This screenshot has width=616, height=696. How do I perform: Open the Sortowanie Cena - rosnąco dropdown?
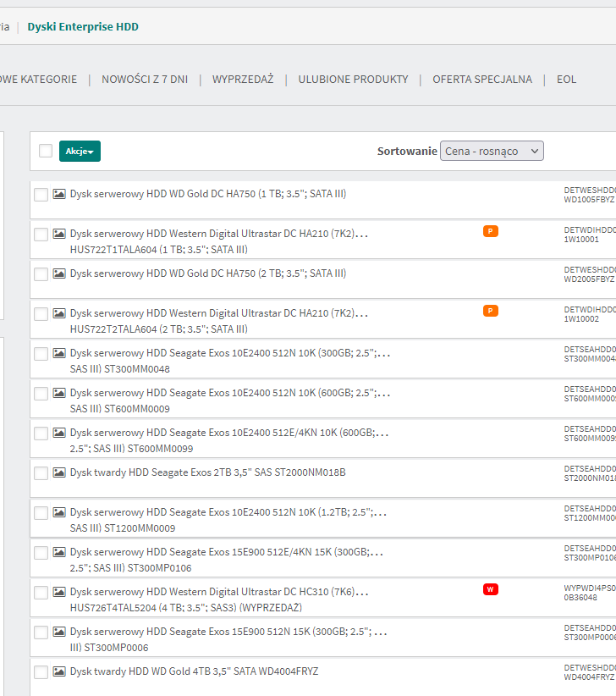492,151
